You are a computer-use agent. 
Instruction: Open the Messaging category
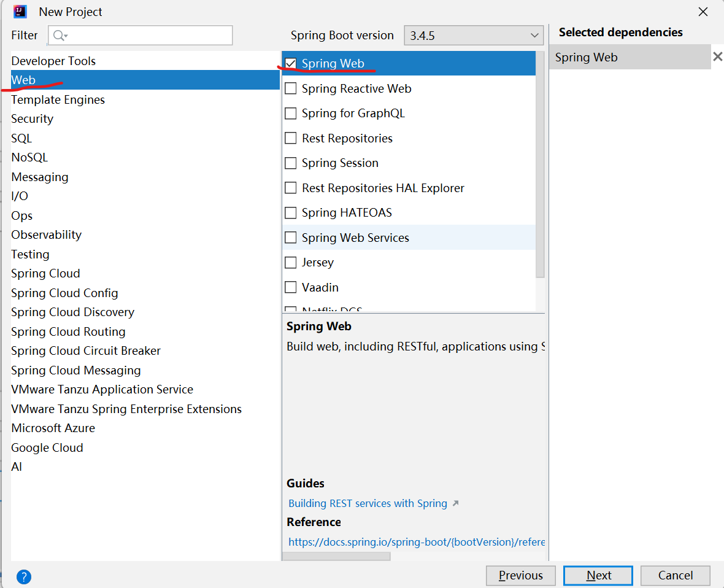[x=145, y=177]
